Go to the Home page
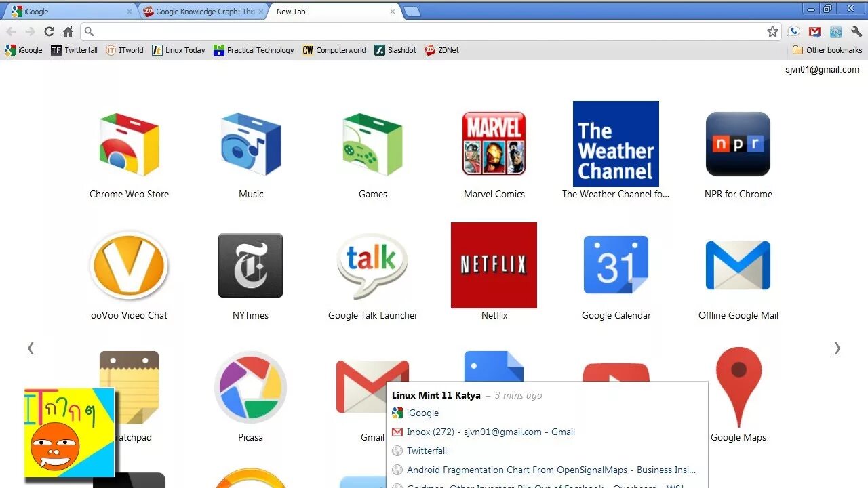Screen dimensions: 868x488 point(68,31)
